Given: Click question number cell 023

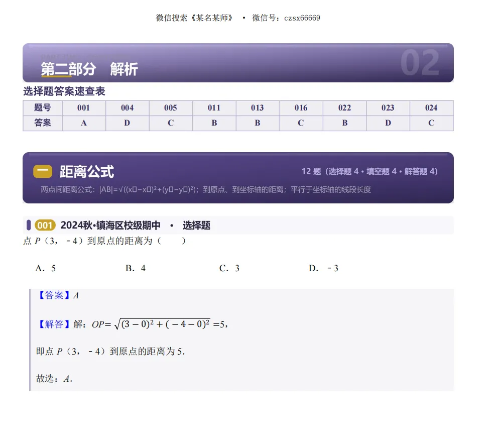Looking at the screenshot, I should tap(388, 108).
